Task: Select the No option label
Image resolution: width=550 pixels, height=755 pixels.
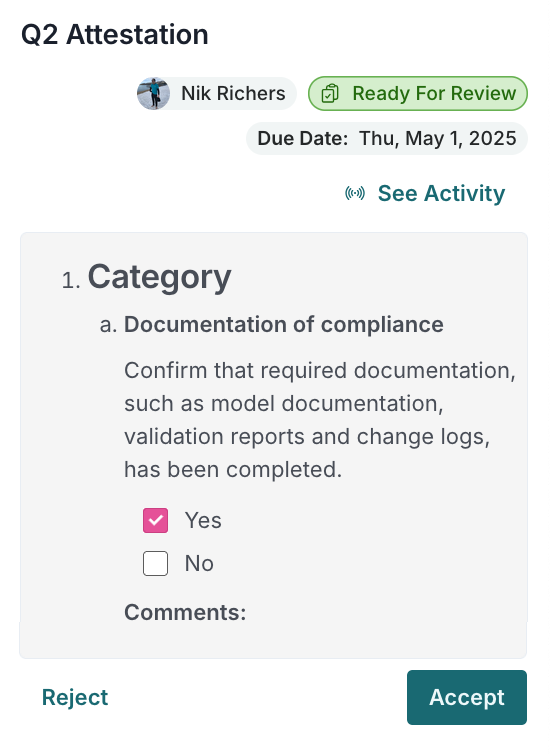Action: click(199, 563)
